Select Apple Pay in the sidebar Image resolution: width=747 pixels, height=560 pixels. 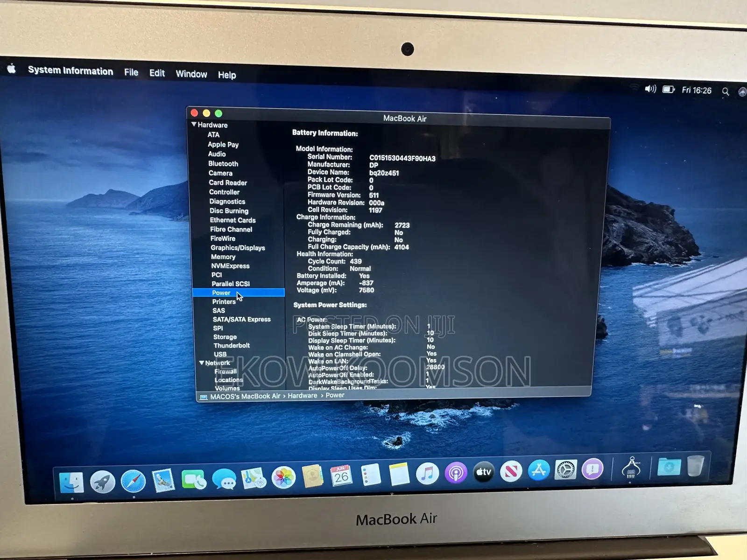point(223,144)
